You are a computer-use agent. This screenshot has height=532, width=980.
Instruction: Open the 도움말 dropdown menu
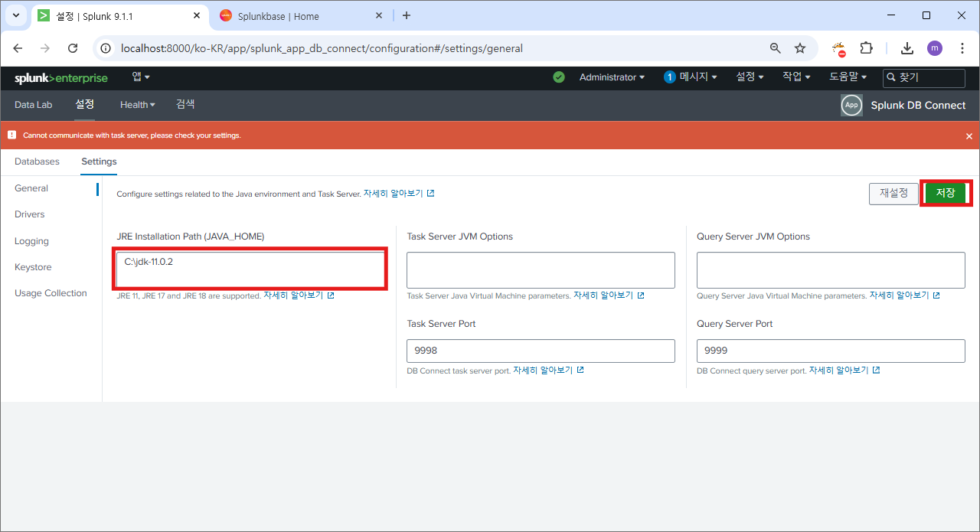(x=848, y=77)
